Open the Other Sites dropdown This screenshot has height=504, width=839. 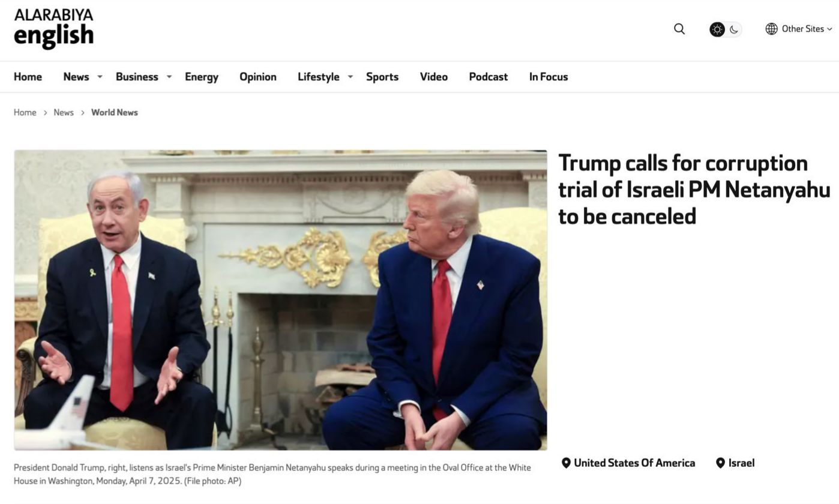click(x=799, y=29)
